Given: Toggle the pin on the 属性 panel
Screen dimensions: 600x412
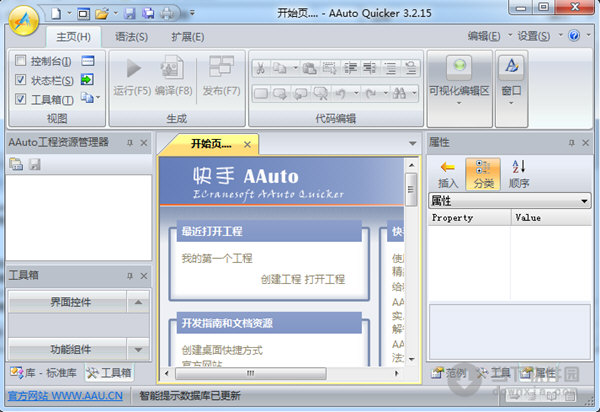Looking at the screenshot, I should tap(572, 143).
